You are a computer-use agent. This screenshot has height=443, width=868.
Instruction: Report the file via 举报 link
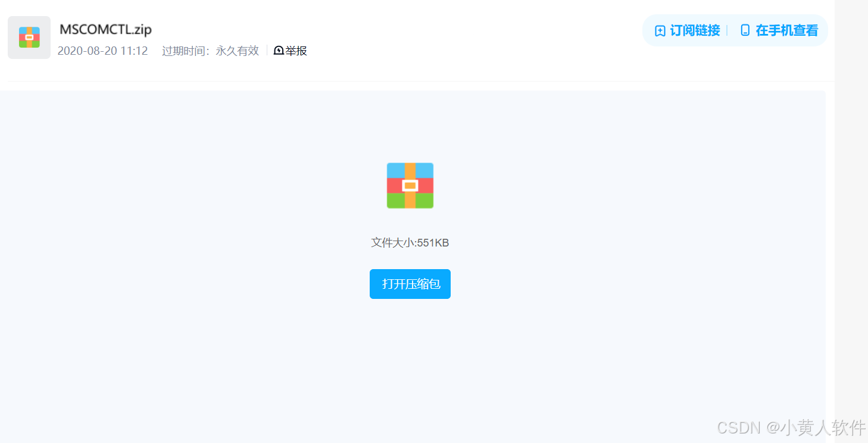[x=291, y=51]
